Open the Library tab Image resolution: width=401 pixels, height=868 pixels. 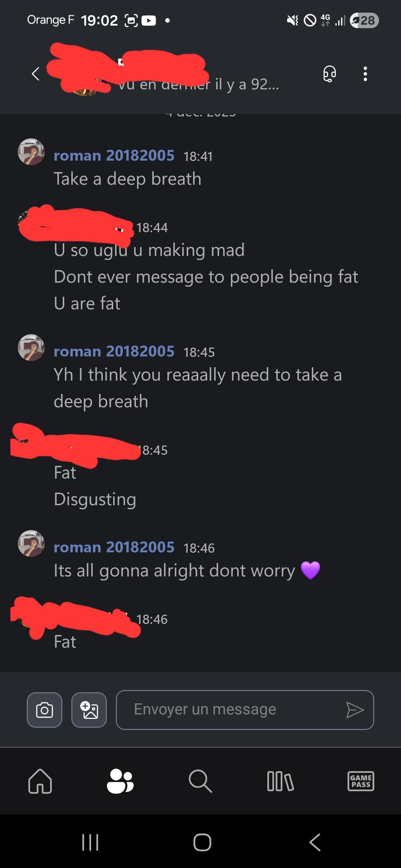(280, 781)
